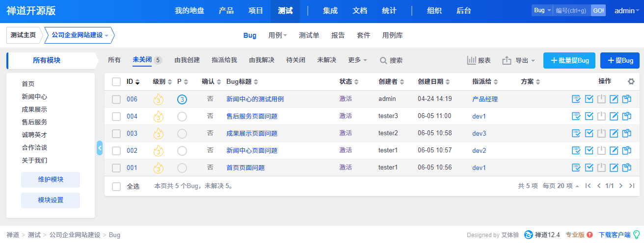Expand the 用例 submenu dropdown
644x243 pixels.
click(278, 35)
